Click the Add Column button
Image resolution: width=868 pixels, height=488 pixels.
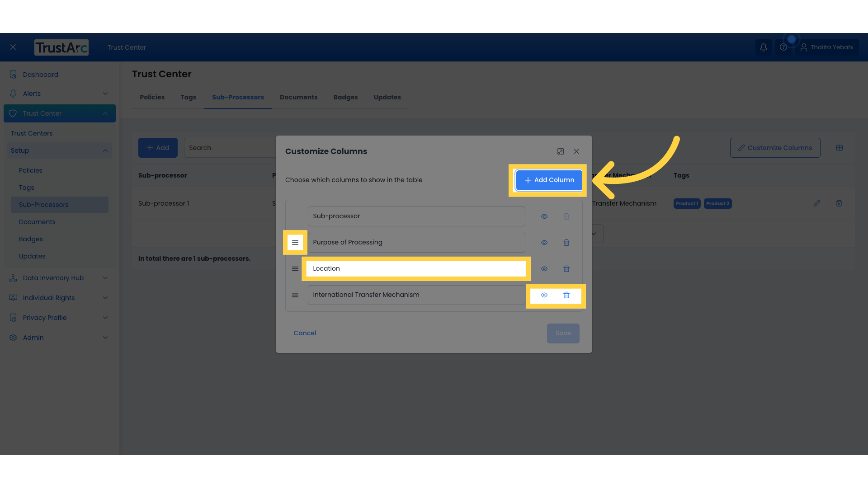[548, 180]
